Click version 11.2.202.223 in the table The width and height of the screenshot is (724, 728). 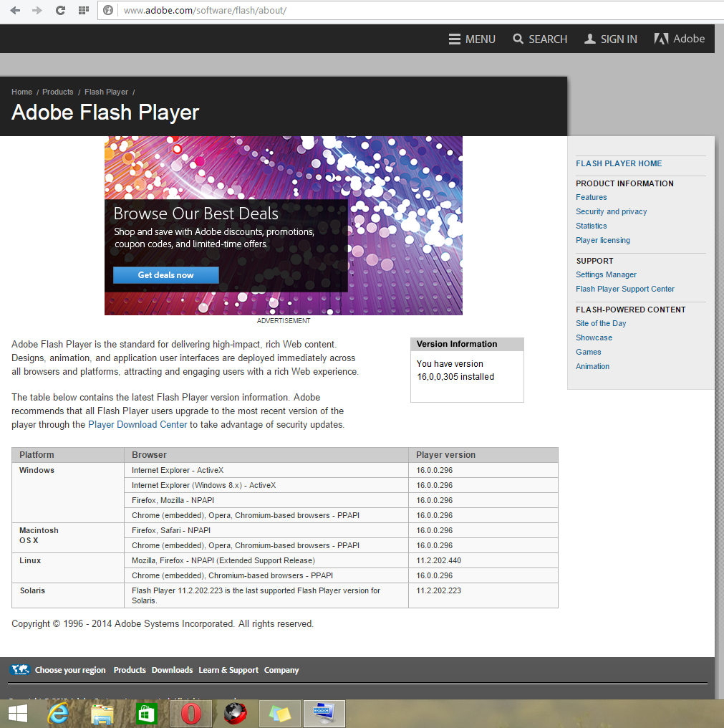pos(438,590)
